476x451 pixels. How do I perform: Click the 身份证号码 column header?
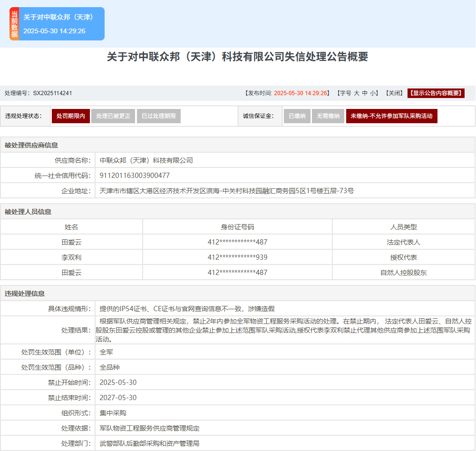(237, 227)
